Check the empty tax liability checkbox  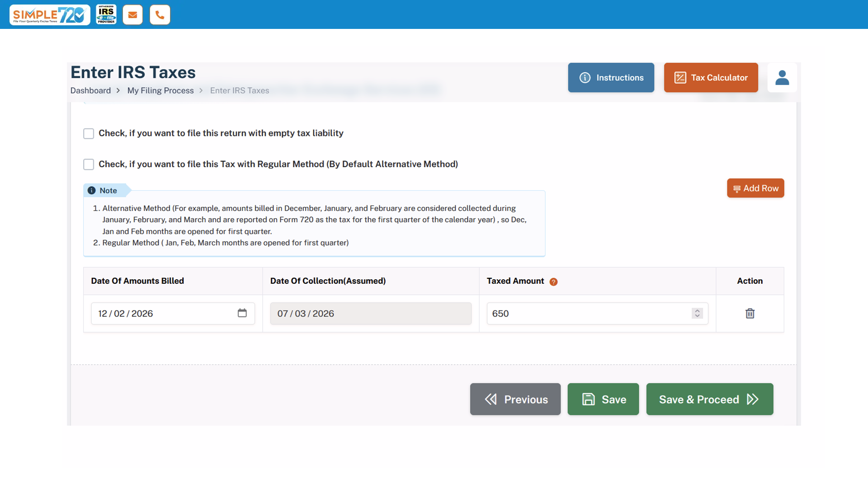(89, 134)
